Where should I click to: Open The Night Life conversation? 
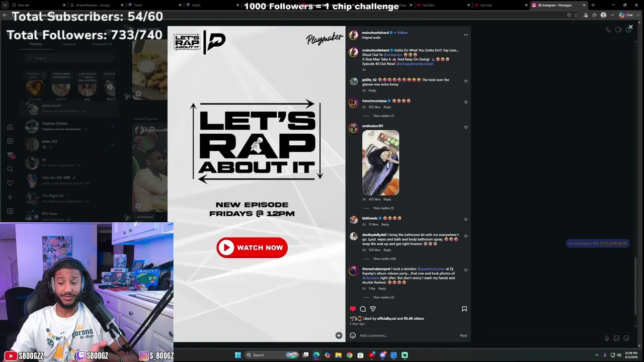[x=70, y=198]
